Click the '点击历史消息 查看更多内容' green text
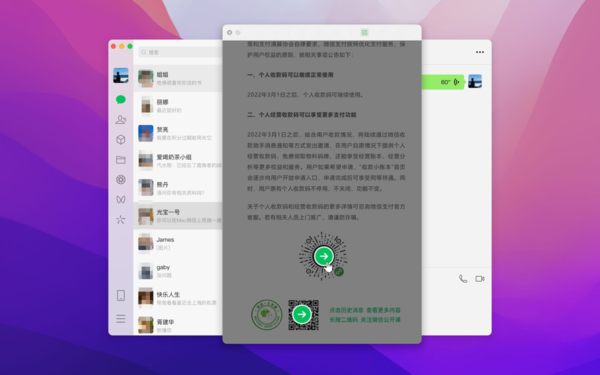This screenshot has width=600, height=375. coord(365,310)
